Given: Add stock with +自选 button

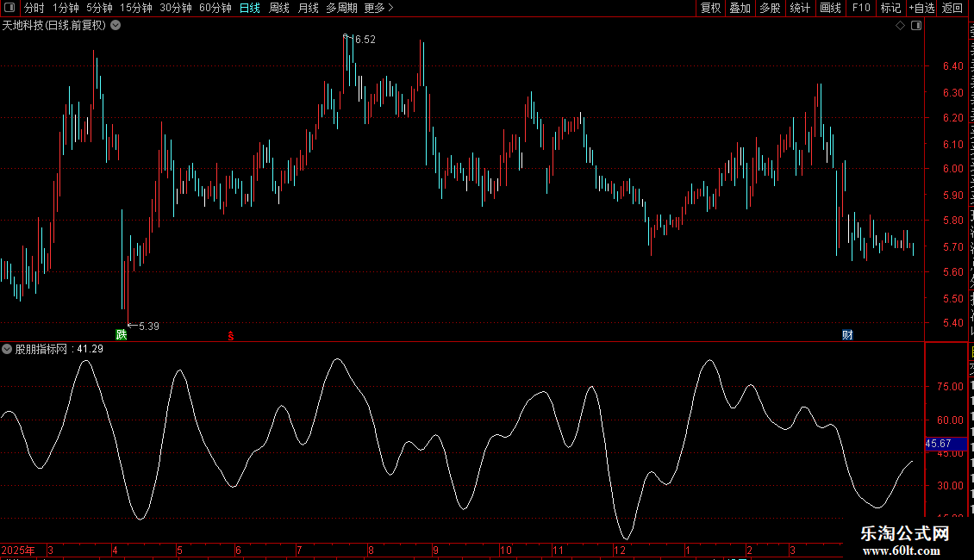Looking at the screenshot, I should [x=921, y=8].
